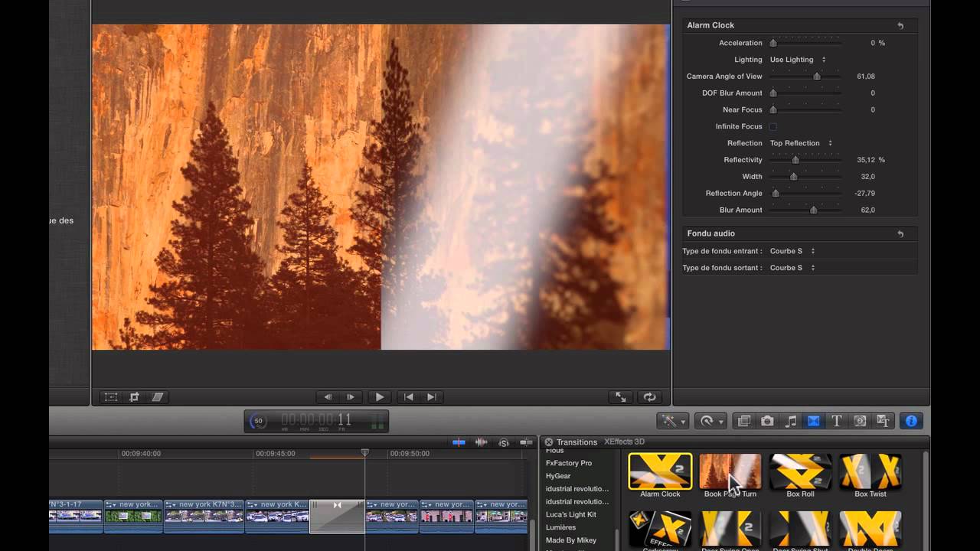Select the Book Page Turn transition
The width and height of the screenshot is (980, 551).
(x=730, y=471)
